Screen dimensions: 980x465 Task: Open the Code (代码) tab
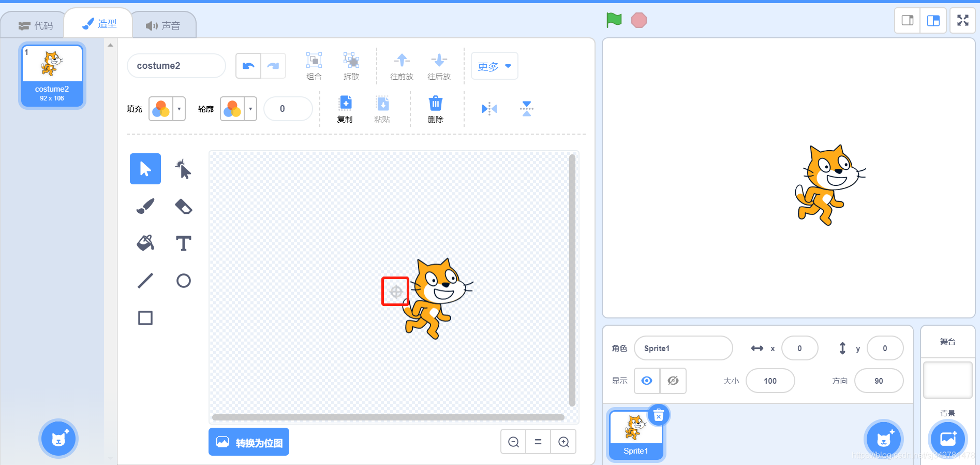pyautogui.click(x=35, y=25)
